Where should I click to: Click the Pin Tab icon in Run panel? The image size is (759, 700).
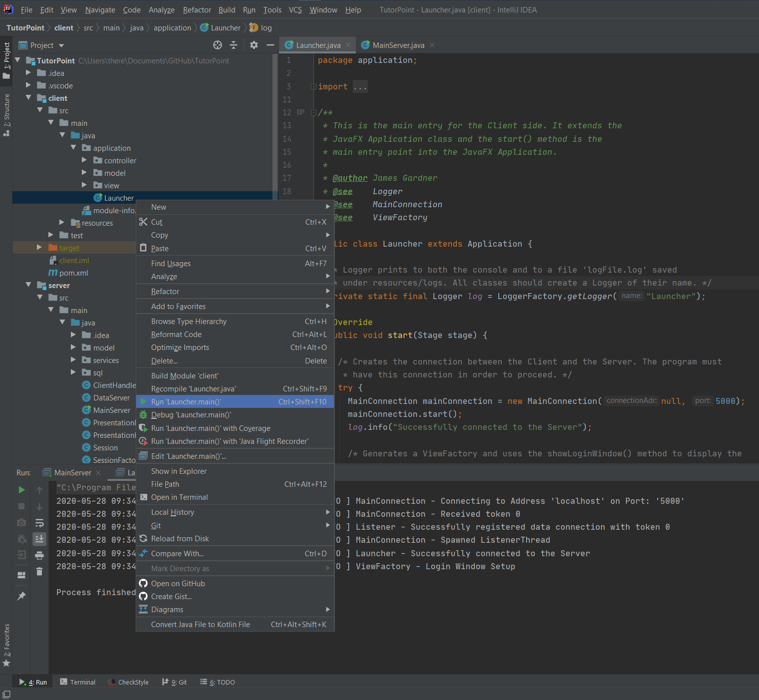pos(21,596)
